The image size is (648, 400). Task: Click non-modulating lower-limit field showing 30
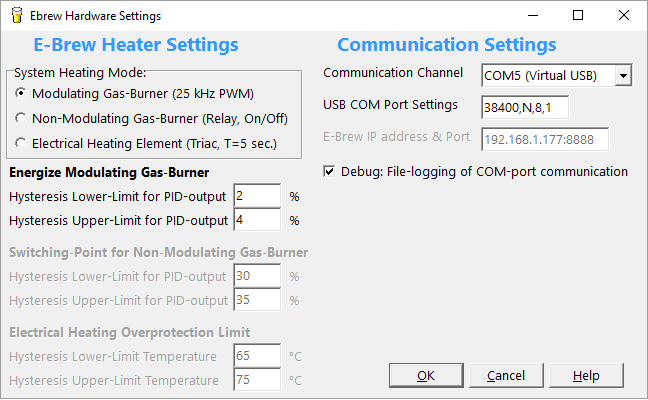tap(257, 276)
